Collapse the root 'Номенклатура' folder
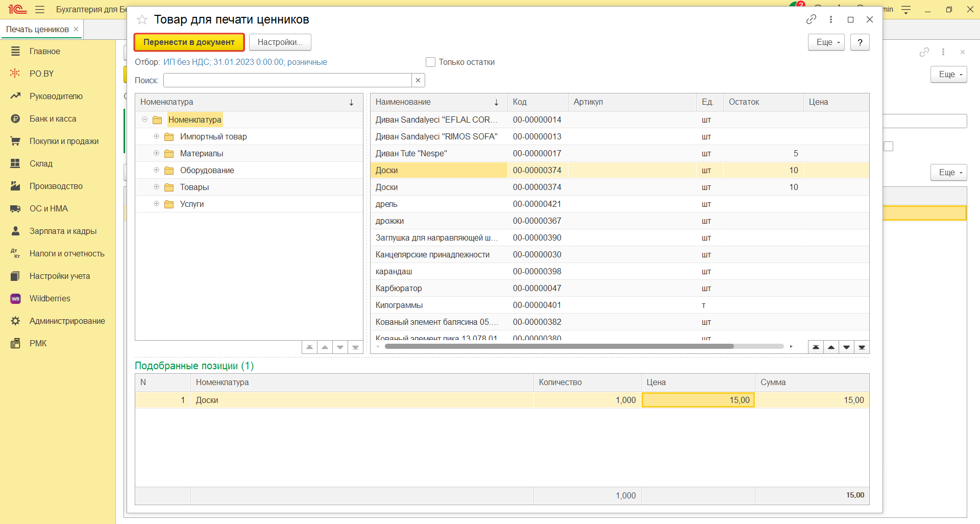 (x=145, y=120)
